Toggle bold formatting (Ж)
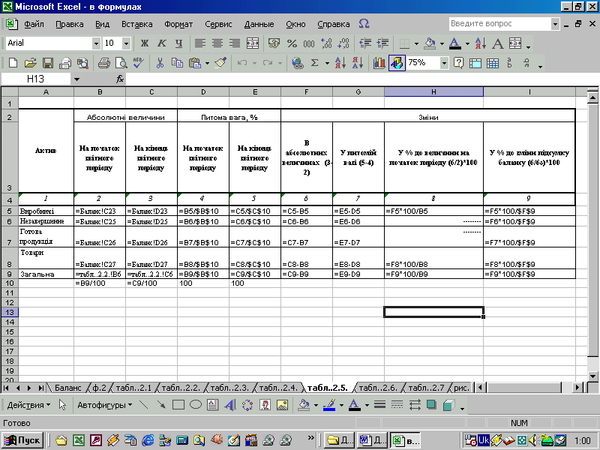Viewport: 600px width, 450px height. (x=144, y=44)
